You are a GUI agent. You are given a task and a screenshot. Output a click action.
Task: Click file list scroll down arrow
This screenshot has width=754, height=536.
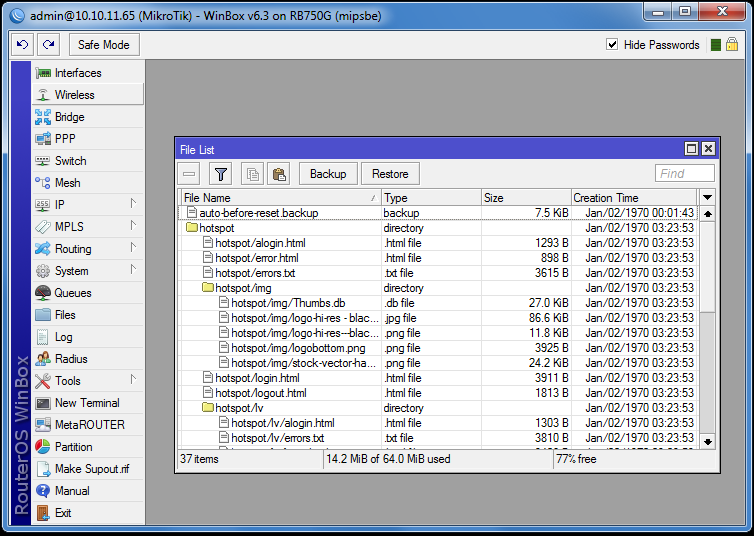pos(707,441)
